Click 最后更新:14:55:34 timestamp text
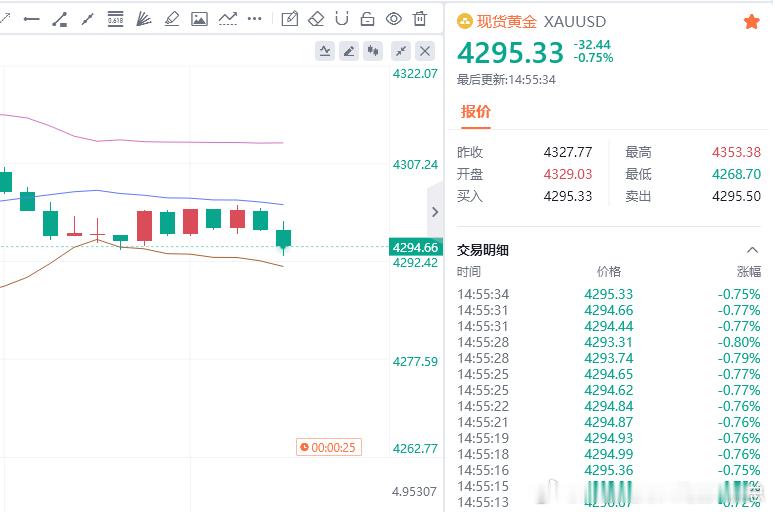This screenshot has width=773, height=512. (x=506, y=80)
